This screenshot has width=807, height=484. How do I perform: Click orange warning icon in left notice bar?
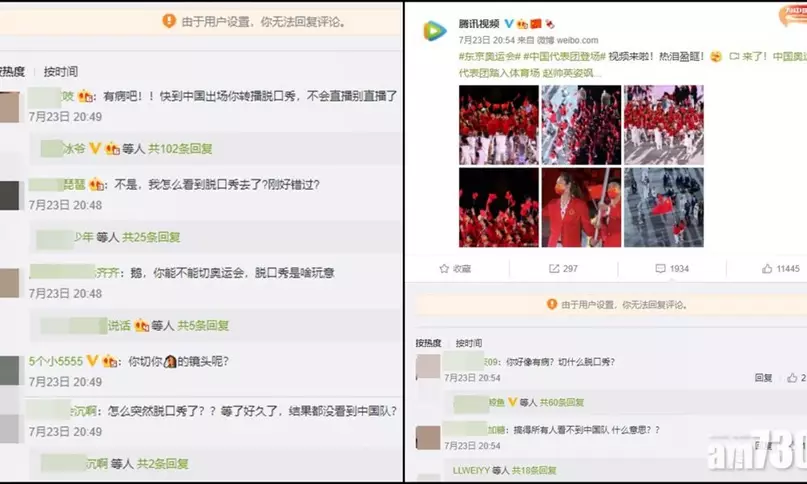(x=169, y=21)
